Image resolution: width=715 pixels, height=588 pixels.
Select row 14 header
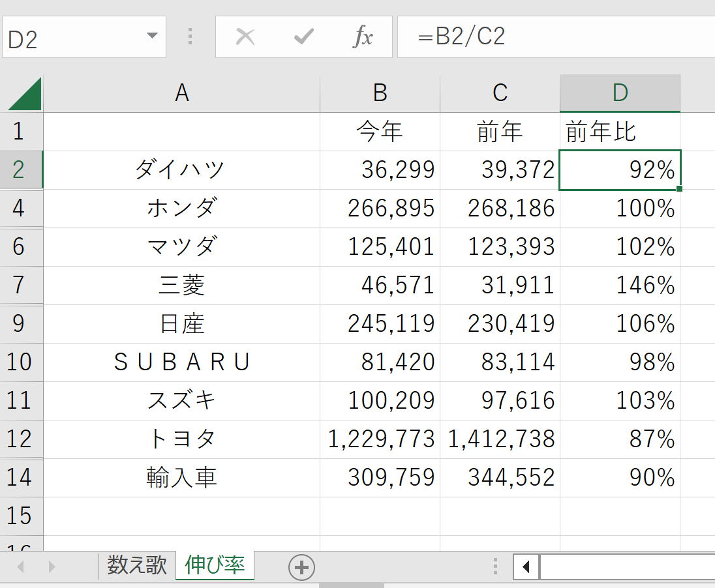tap(22, 478)
